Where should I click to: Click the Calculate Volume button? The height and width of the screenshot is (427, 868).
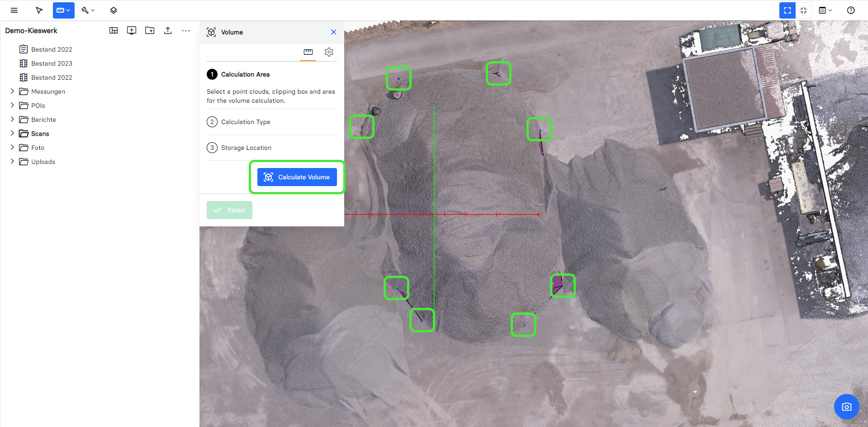[x=297, y=177]
